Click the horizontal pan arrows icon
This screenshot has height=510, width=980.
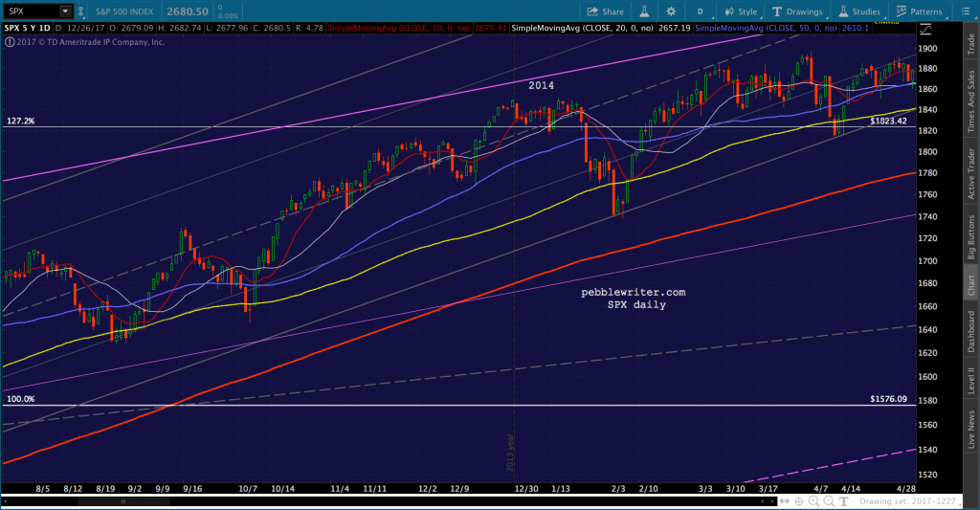point(784,501)
